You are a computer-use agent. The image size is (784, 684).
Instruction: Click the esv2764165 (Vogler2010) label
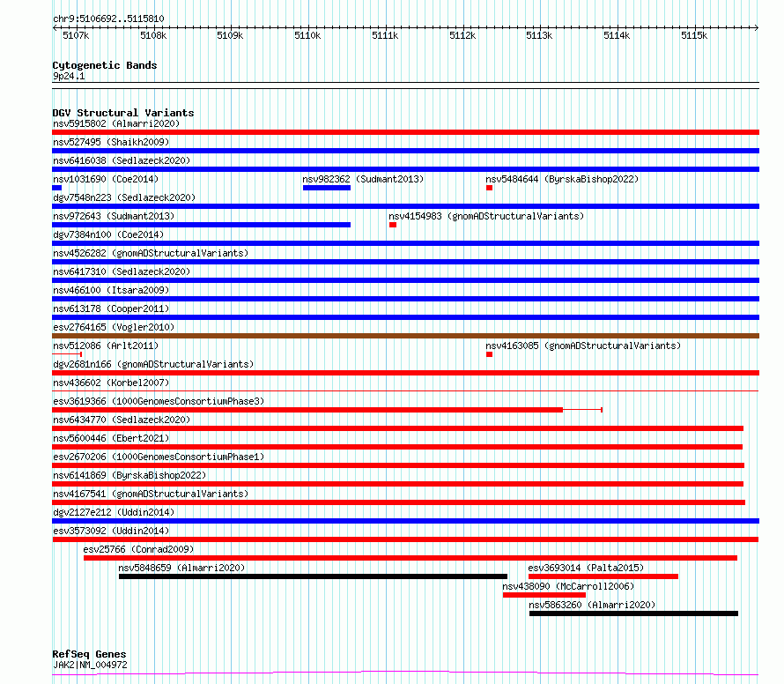tap(114, 327)
